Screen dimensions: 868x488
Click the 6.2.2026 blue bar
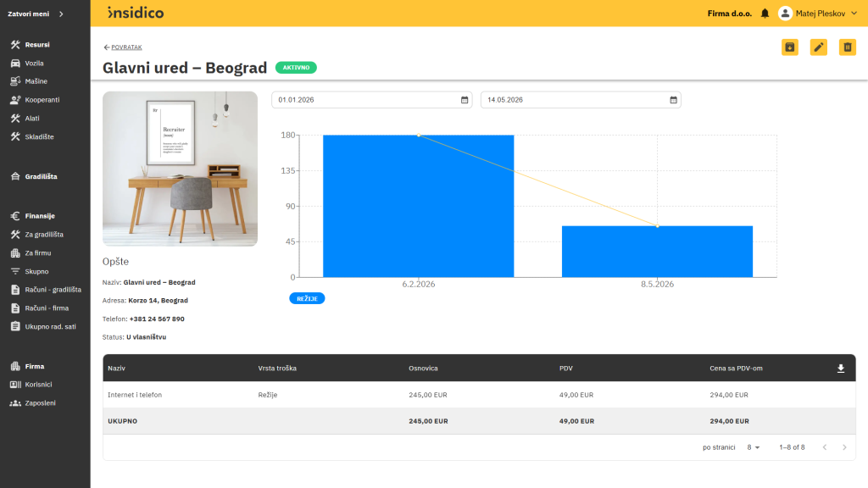tap(419, 206)
